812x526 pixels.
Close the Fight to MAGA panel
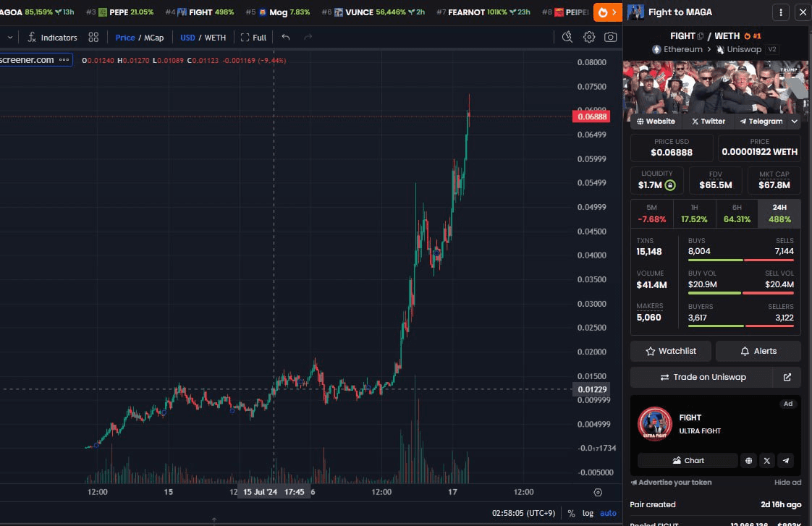click(803, 12)
